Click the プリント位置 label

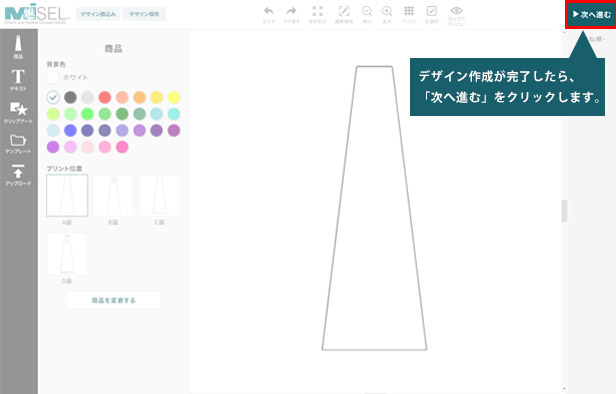point(64,169)
